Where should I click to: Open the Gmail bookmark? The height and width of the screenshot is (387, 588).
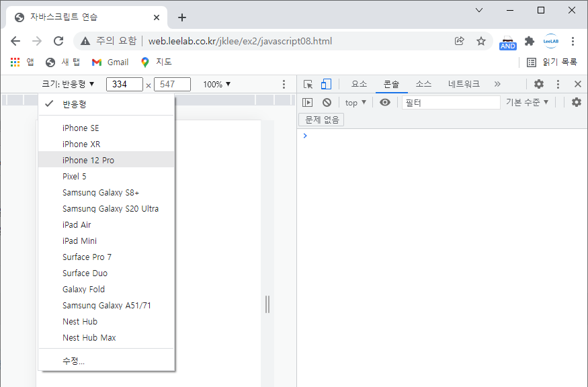tap(110, 62)
